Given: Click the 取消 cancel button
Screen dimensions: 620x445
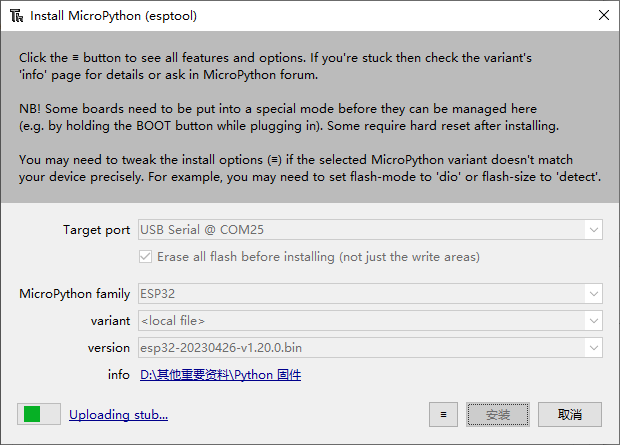Looking at the screenshot, I should coord(570,415).
